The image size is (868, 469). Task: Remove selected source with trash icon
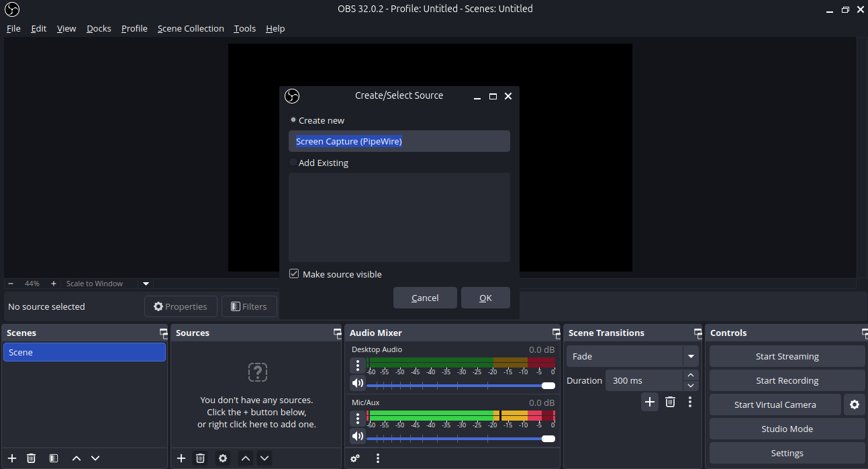pyautogui.click(x=200, y=458)
